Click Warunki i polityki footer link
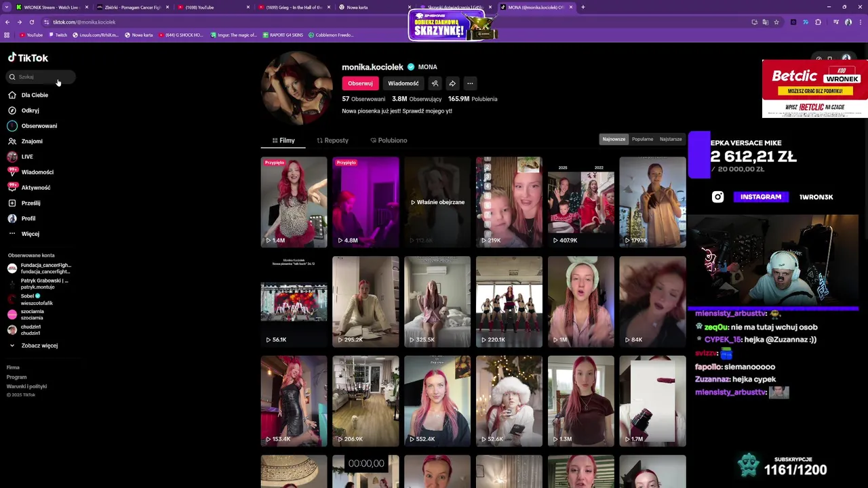Image resolution: width=868 pixels, height=488 pixels. (x=26, y=386)
